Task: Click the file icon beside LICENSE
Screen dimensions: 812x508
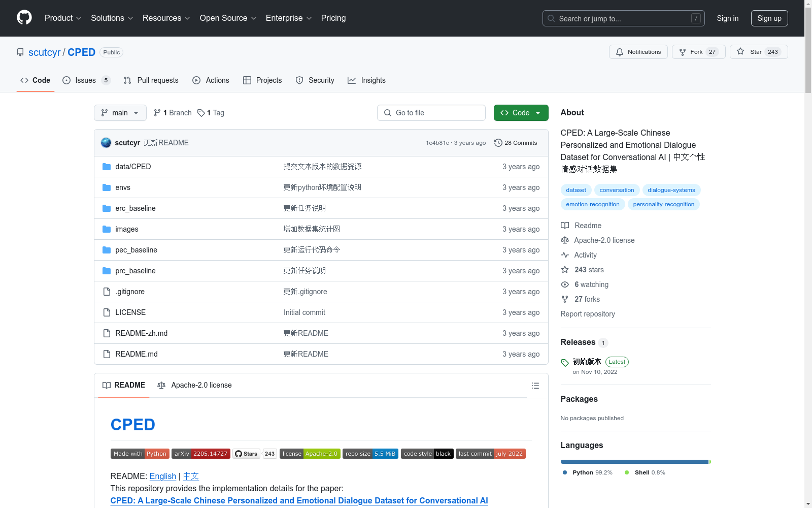Action: coord(107,312)
